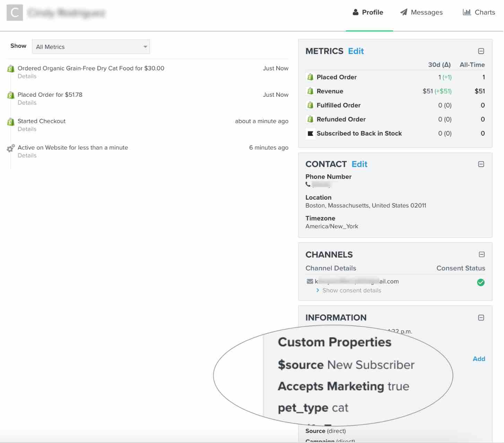Screen dimensions: 504x443
Task: Select the Profile tab
Action: coord(373,12)
